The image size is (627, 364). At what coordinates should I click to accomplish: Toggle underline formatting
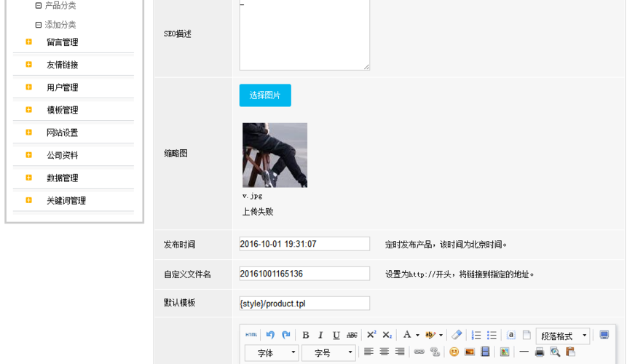336,335
